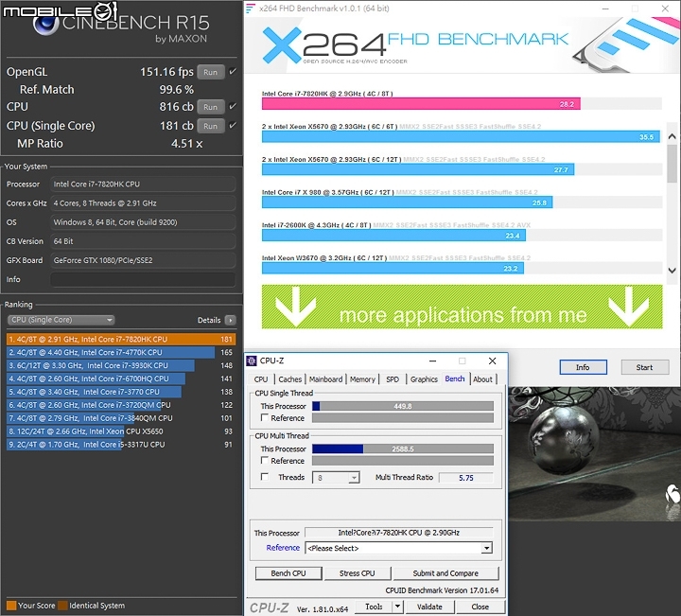
Task: Click left down-arrow on green banner
Action: (x=295, y=307)
